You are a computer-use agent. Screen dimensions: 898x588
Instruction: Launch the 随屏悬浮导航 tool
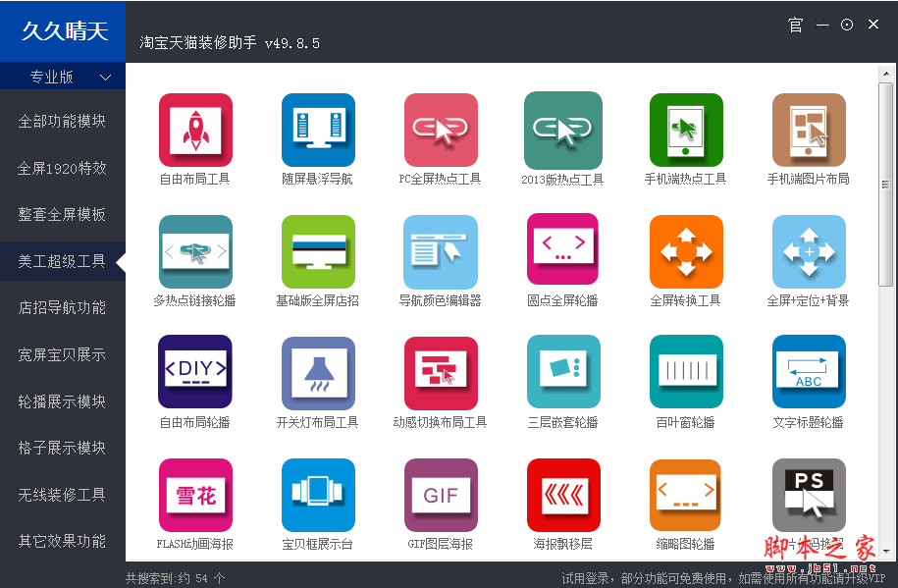coord(318,131)
